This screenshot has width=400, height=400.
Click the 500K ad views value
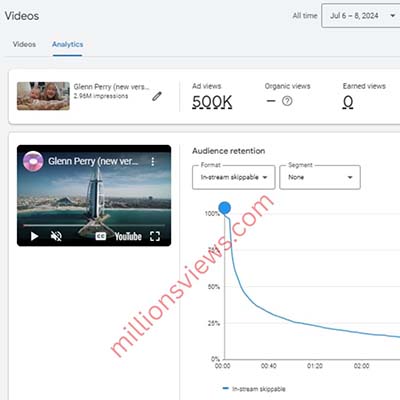tap(212, 102)
